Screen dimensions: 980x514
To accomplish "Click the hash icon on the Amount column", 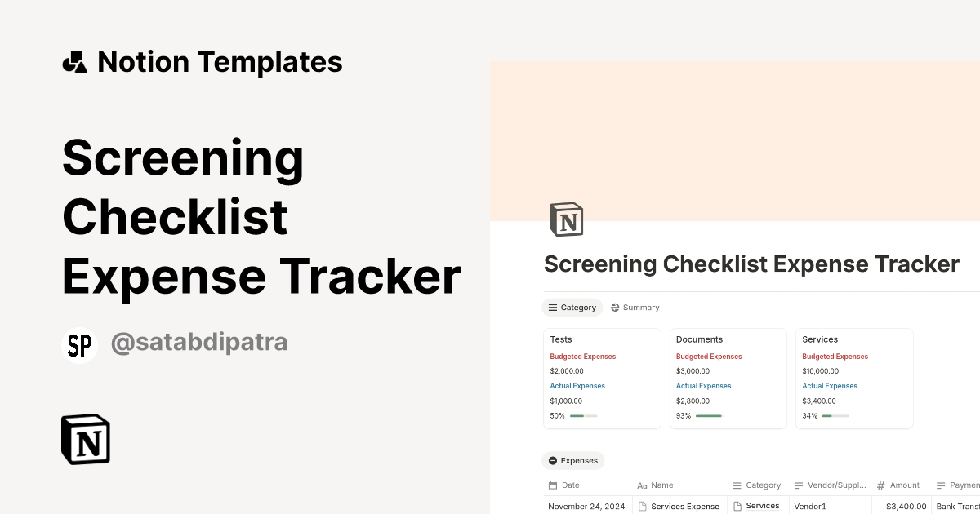I will 880,485.
